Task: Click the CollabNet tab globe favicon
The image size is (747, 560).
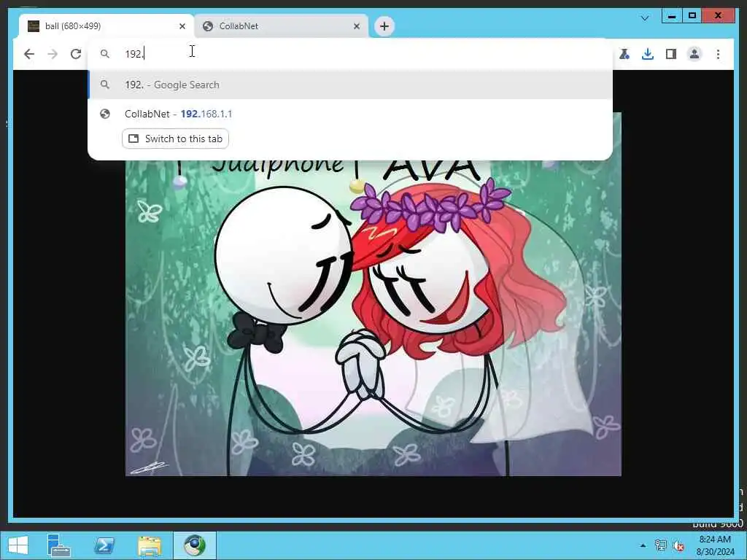Action: 208,26
